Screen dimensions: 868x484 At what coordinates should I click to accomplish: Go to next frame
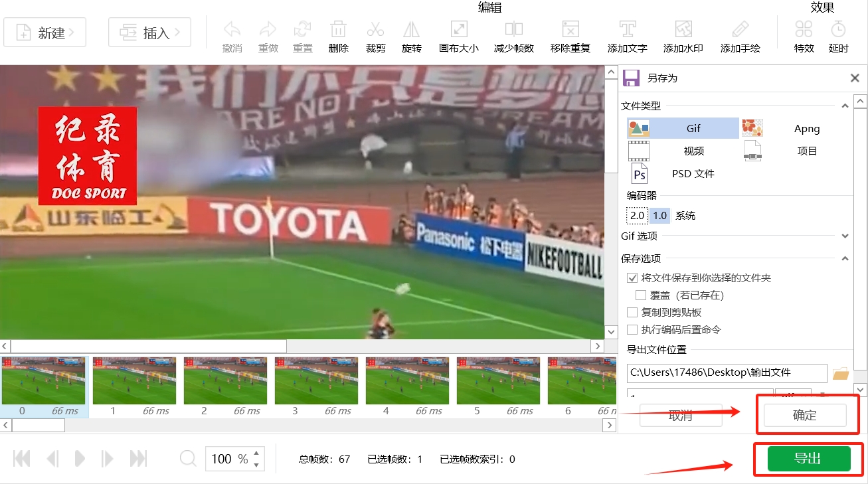[x=107, y=458]
